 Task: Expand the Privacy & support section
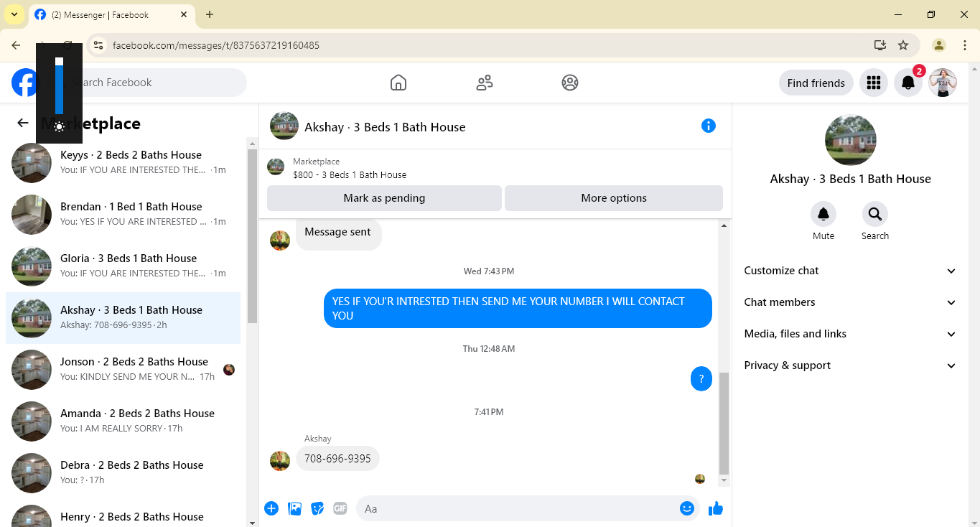click(850, 365)
